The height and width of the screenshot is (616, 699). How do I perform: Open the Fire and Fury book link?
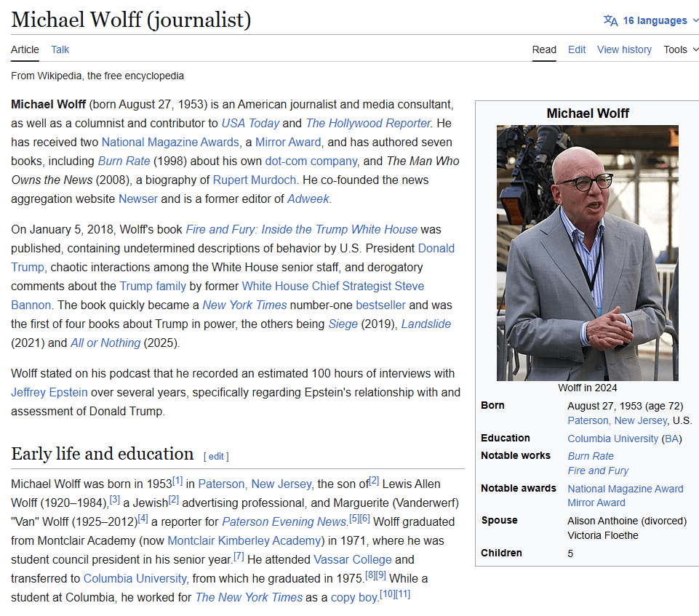(301, 229)
